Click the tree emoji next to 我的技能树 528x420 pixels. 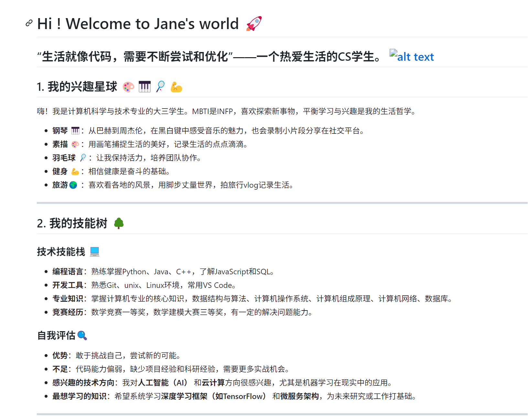pos(119,223)
